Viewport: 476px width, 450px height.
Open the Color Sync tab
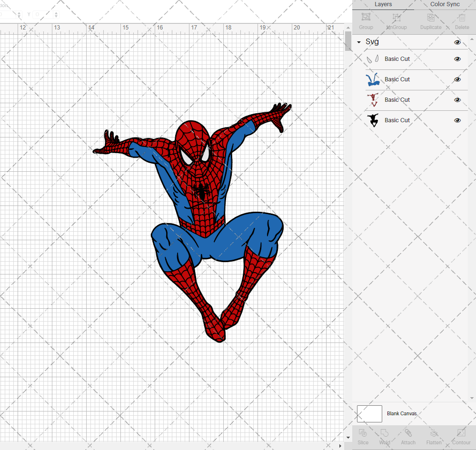coord(445,4)
